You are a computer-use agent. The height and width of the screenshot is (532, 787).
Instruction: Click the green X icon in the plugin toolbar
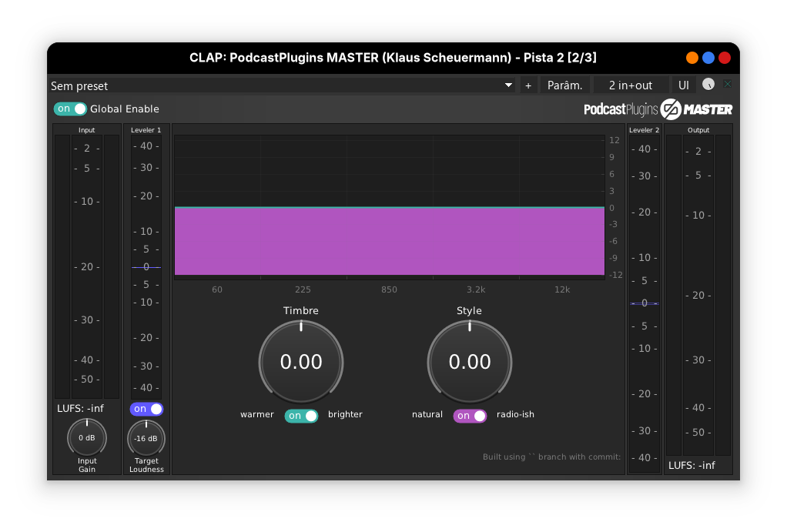tap(727, 85)
